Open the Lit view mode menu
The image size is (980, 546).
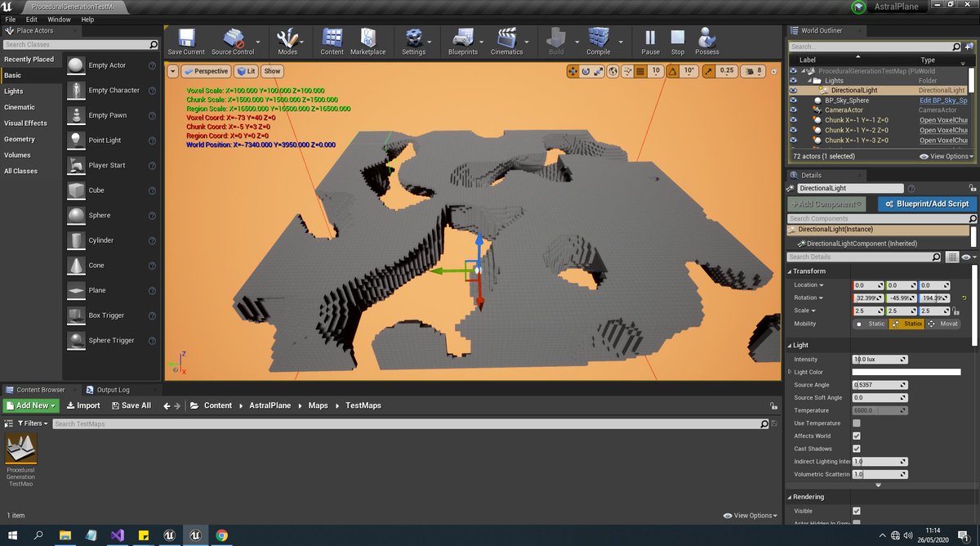click(x=247, y=71)
